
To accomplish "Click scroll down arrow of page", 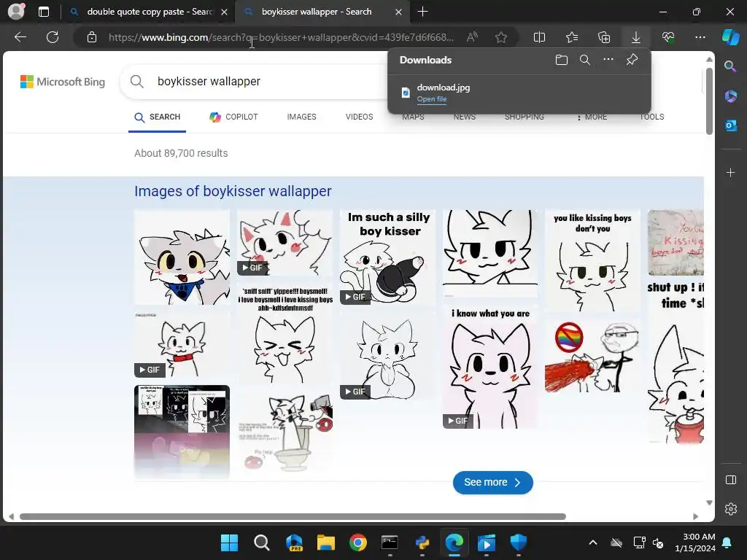I will 709,502.
